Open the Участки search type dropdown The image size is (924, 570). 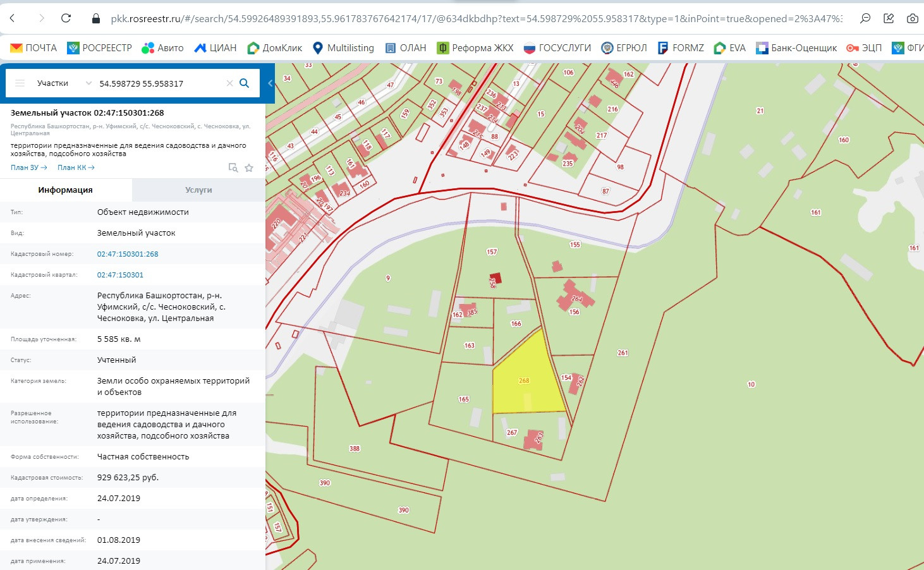tap(63, 83)
